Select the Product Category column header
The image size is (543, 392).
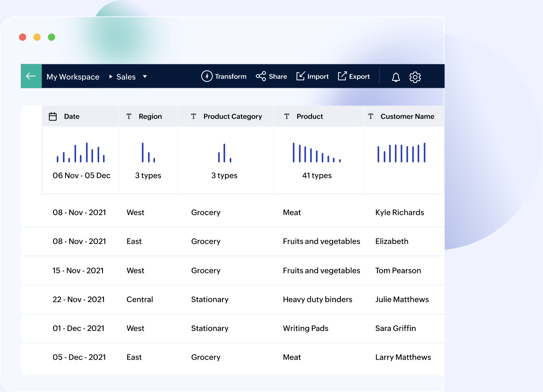(232, 116)
